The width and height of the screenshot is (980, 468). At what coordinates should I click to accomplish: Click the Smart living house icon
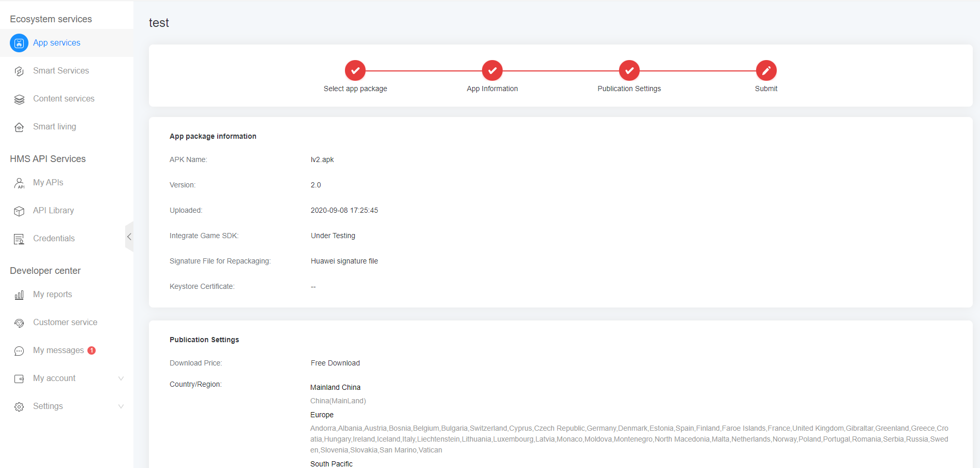pos(19,127)
